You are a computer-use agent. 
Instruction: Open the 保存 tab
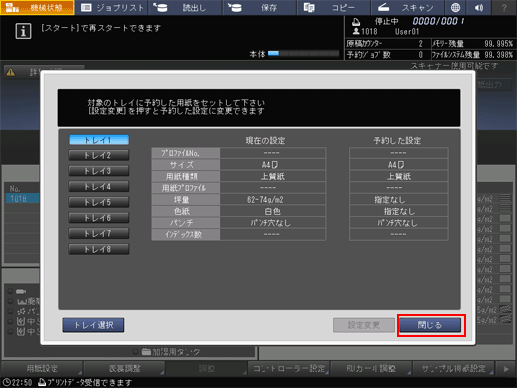pyautogui.click(x=259, y=7)
